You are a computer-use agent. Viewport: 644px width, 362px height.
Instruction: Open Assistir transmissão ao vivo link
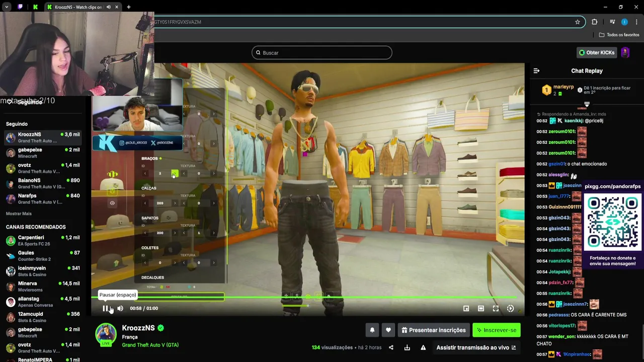click(476, 347)
